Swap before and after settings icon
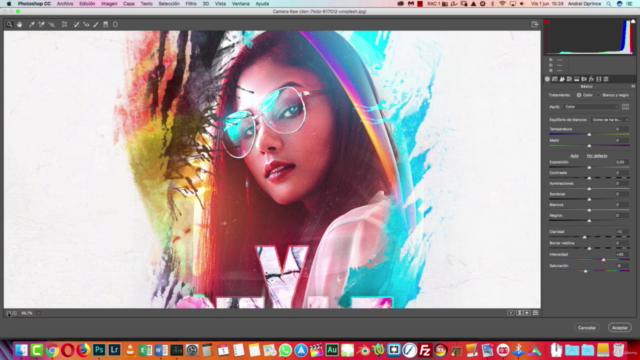The height and width of the screenshot is (360, 640). [520, 313]
